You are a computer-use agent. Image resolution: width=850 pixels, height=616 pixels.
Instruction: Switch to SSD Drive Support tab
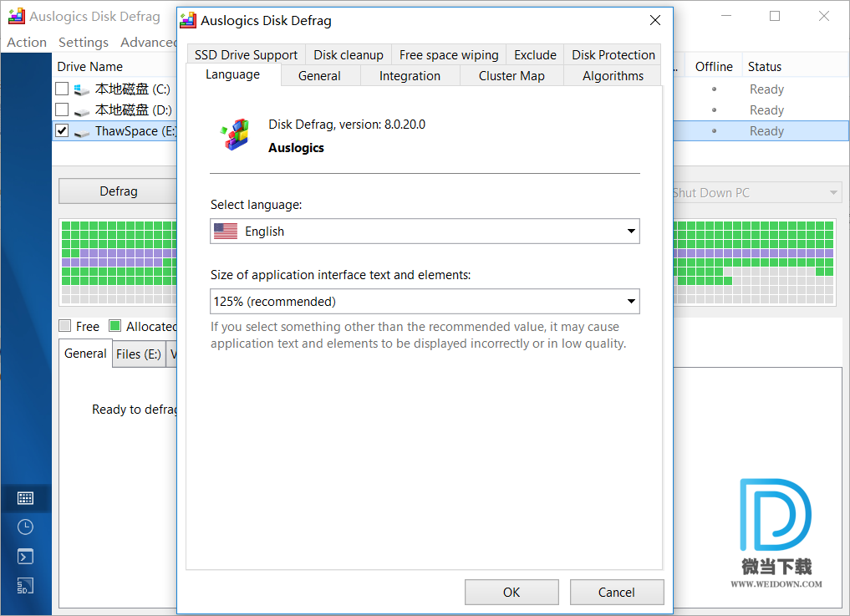coord(246,55)
